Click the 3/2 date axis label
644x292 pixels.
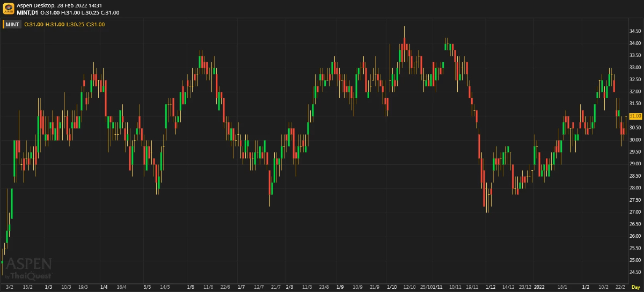10,287
